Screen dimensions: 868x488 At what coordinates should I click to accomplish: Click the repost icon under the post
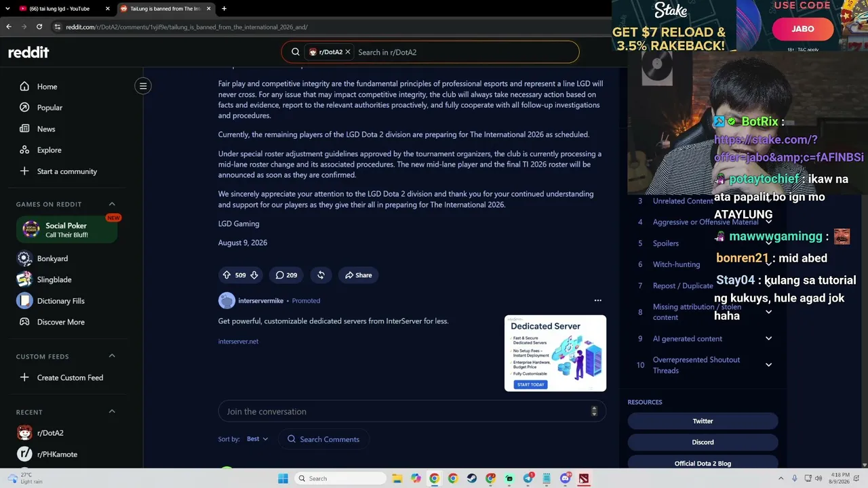tap(321, 275)
